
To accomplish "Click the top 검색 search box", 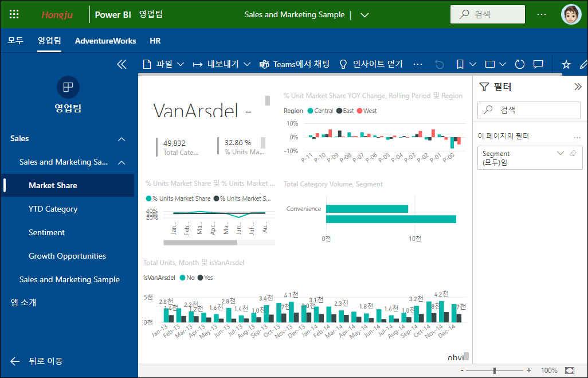I will click(x=488, y=14).
